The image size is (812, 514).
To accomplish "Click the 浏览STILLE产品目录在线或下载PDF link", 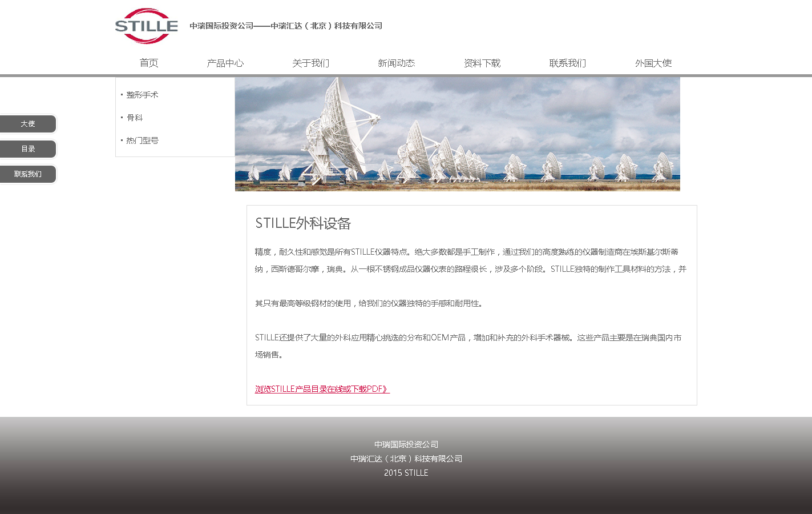I will pyautogui.click(x=322, y=389).
